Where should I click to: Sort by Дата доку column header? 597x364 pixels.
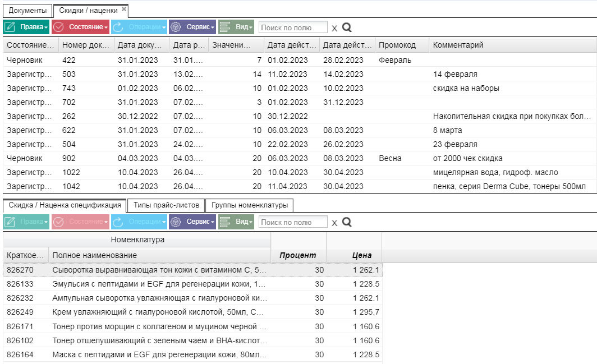point(141,45)
